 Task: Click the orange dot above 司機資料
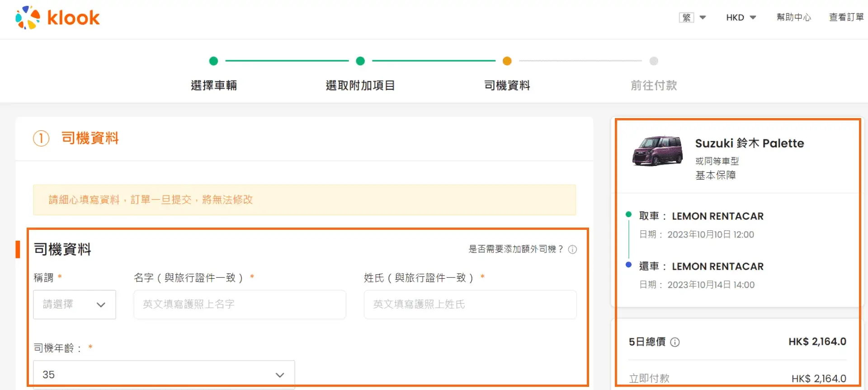[507, 61]
